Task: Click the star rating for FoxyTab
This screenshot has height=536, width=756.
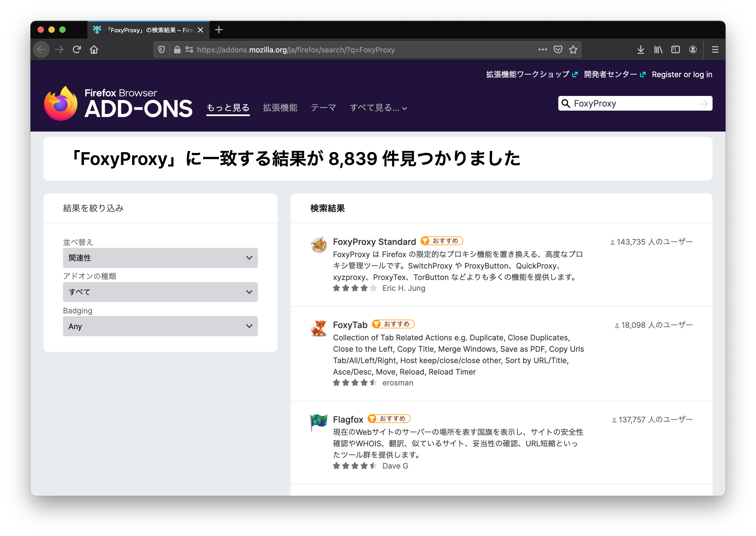Action: click(x=355, y=383)
